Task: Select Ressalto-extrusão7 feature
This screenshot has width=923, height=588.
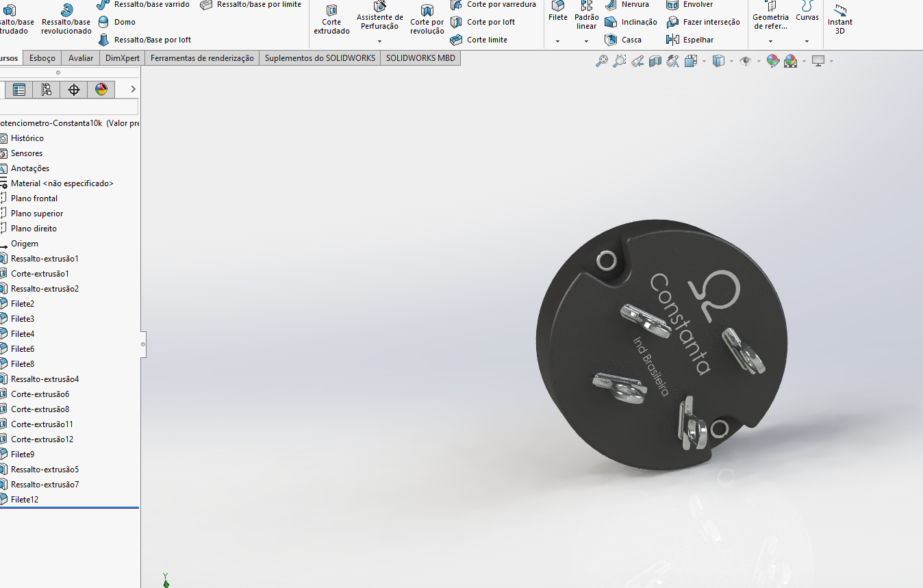Action: tap(45, 485)
